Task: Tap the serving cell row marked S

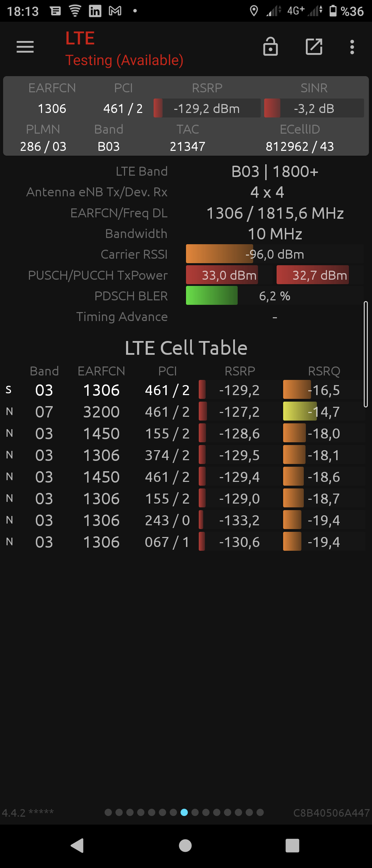Action: (185, 390)
